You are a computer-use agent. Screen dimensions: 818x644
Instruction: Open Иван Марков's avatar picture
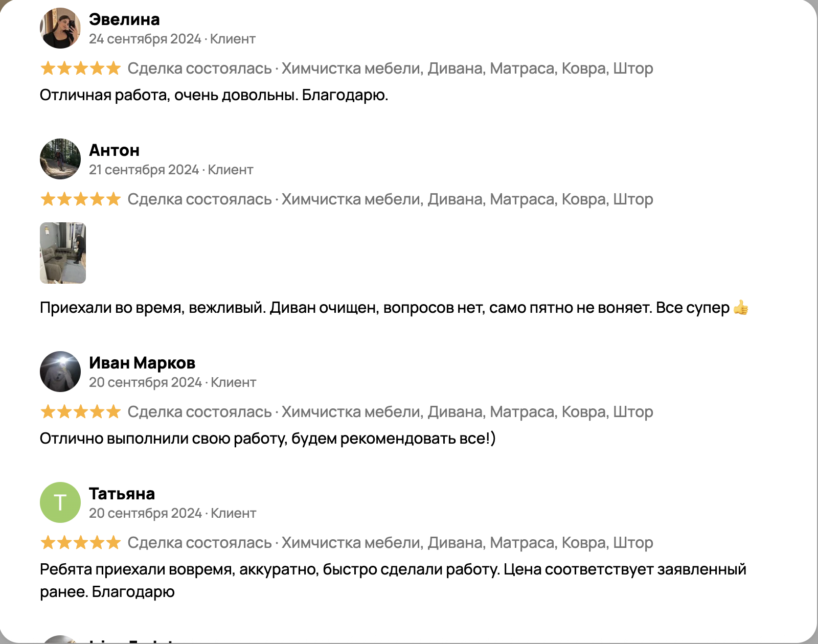60,372
